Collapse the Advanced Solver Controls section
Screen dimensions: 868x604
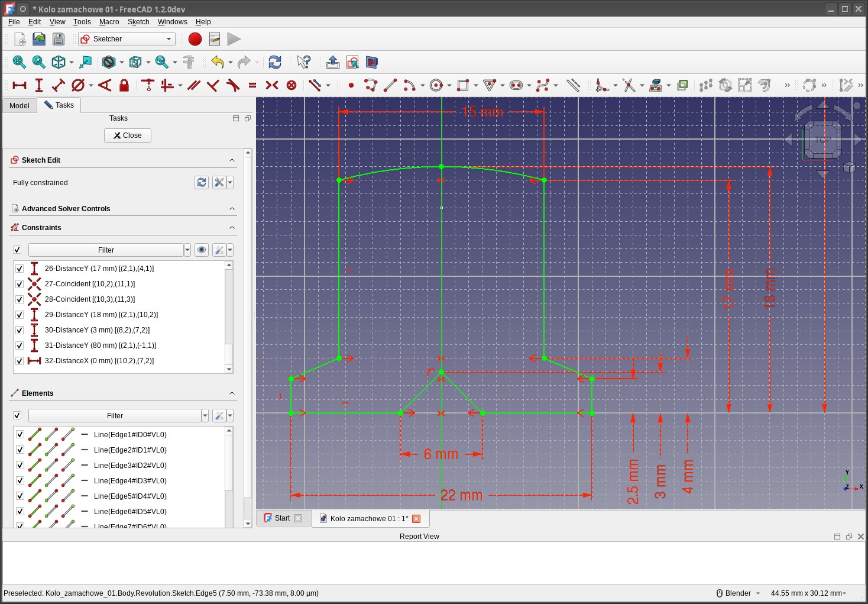pyautogui.click(x=232, y=209)
